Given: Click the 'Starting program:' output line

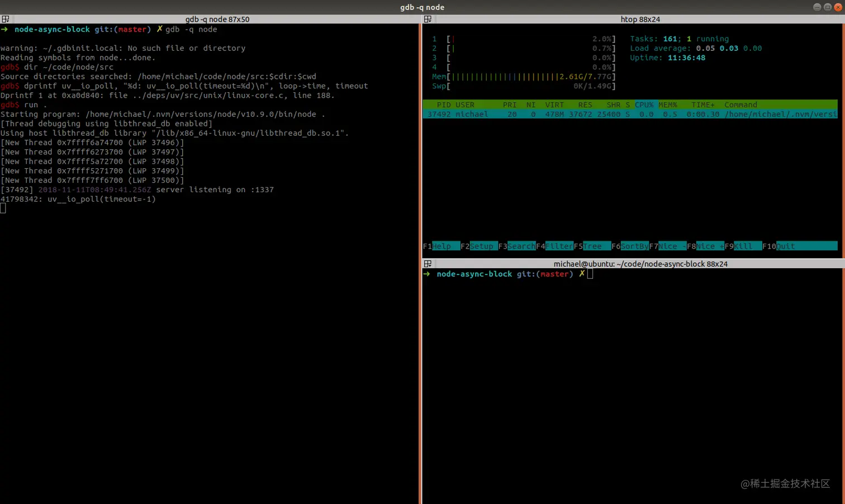Looking at the screenshot, I should coord(163,115).
